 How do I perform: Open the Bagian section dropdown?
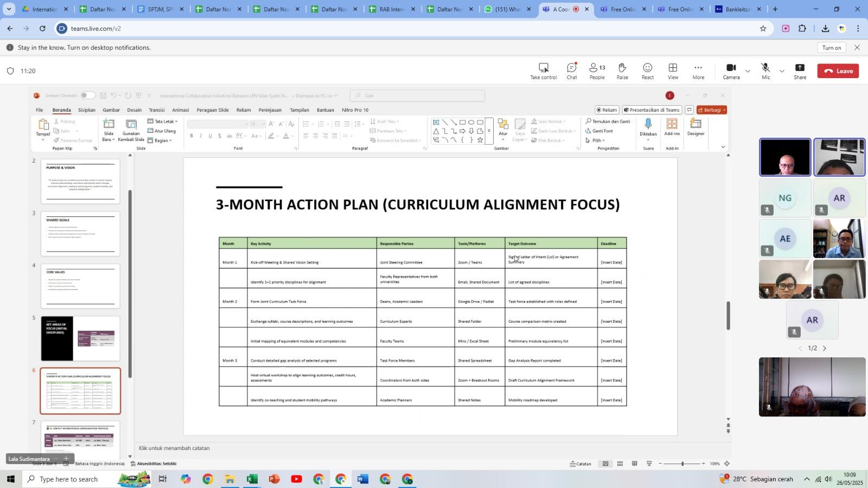(159, 140)
